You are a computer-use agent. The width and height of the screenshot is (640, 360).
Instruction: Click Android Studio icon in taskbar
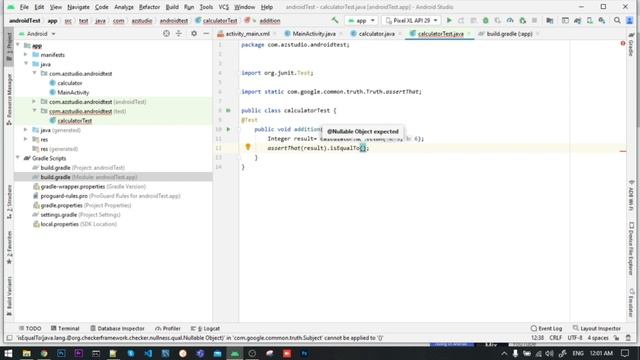click(235, 353)
